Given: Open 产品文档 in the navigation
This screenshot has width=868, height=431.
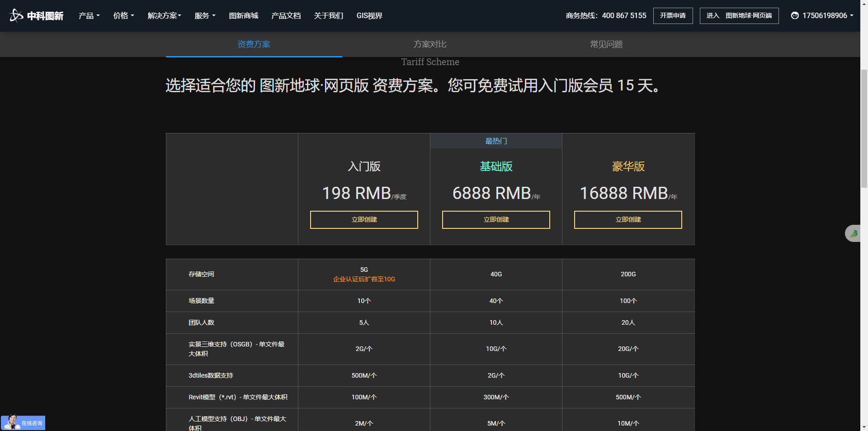Looking at the screenshot, I should pos(286,16).
